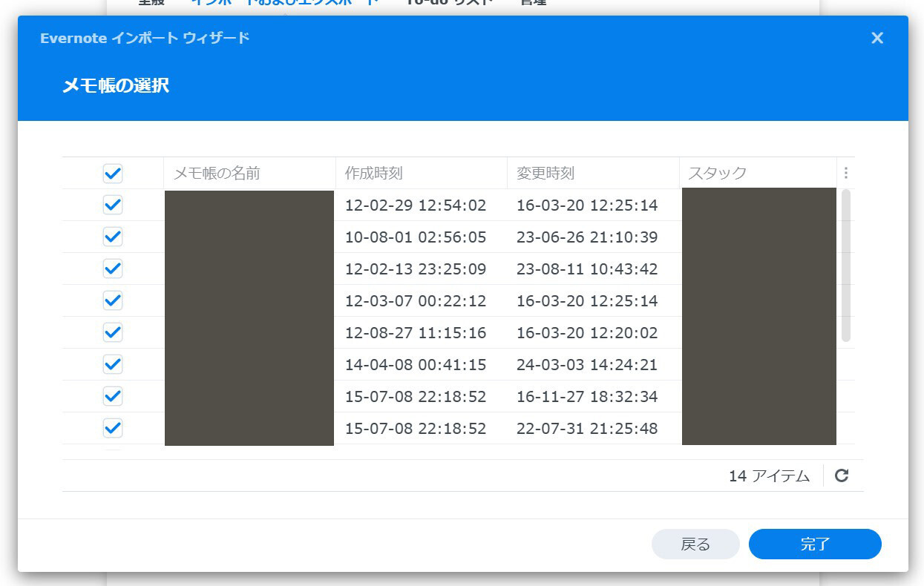
Task: Sort by メモ帳の名前 column header
Action: click(249, 173)
